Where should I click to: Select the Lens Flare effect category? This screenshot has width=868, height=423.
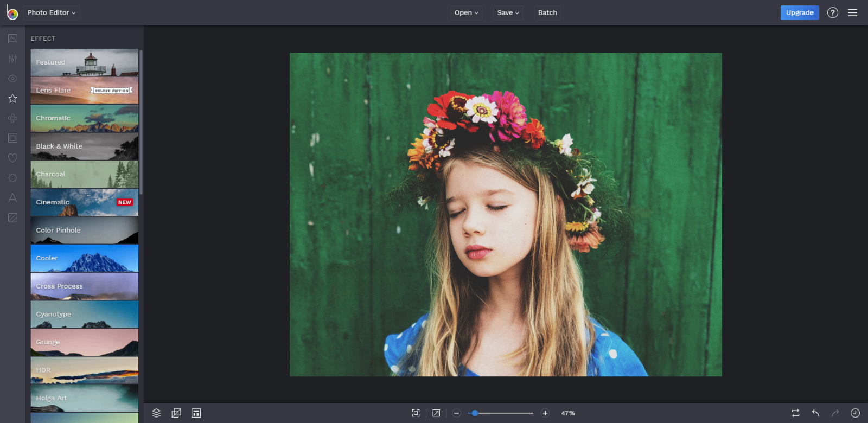tap(85, 91)
